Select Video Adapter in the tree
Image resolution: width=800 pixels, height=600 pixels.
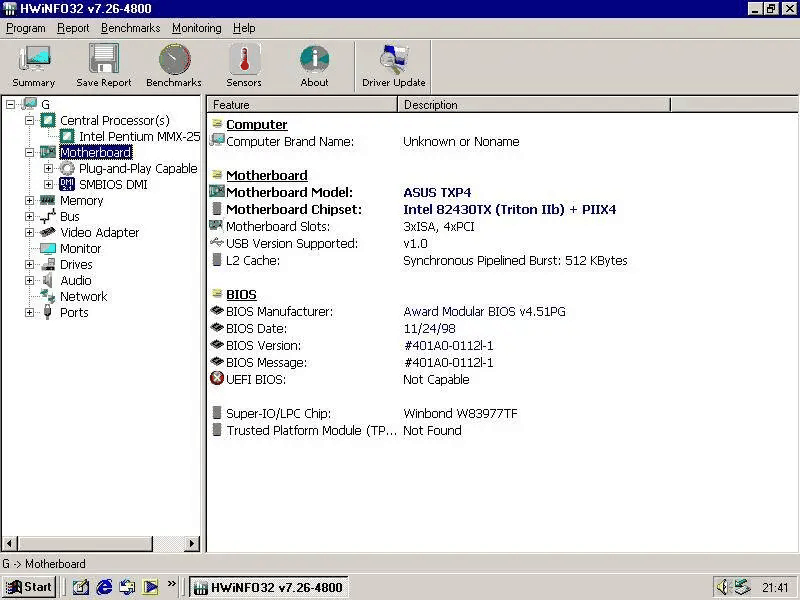pyautogui.click(x=99, y=233)
